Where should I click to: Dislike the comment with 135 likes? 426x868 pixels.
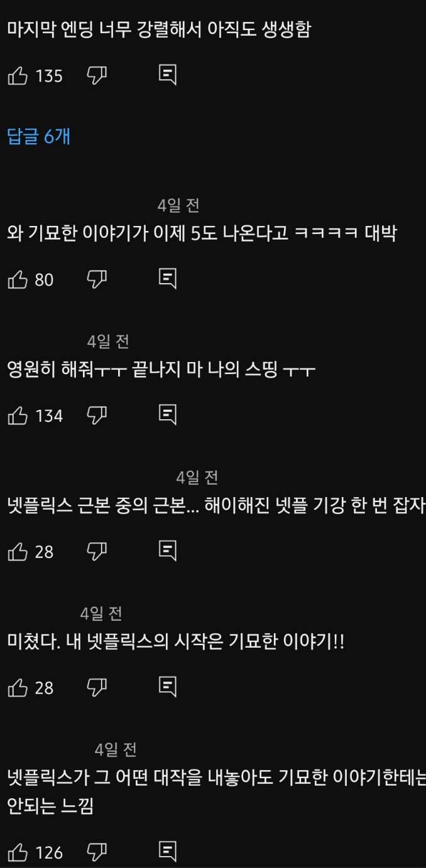pos(96,77)
